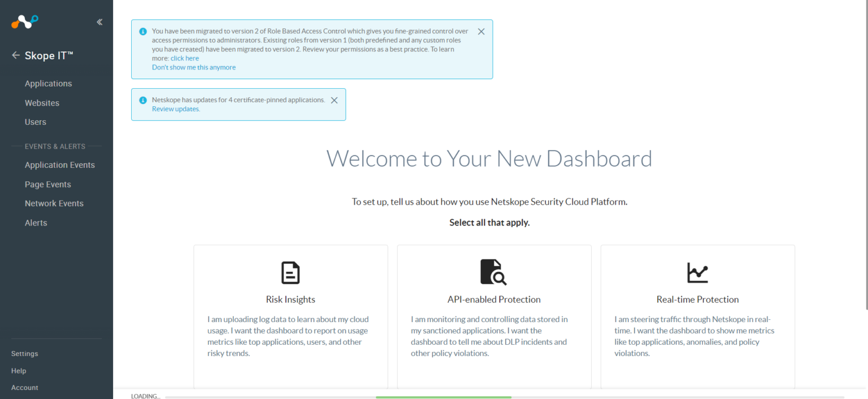Screen dimensions: 868x399
Task: Switch to Network Events
Action: coord(54,203)
